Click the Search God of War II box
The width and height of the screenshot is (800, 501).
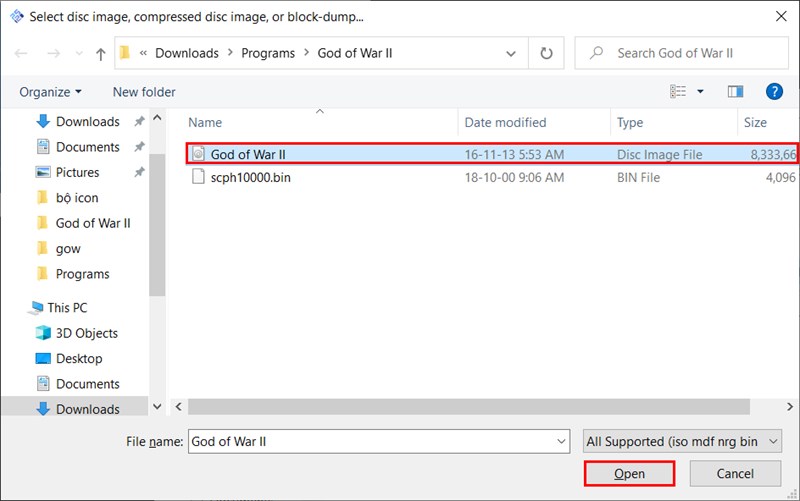tap(682, 53)
